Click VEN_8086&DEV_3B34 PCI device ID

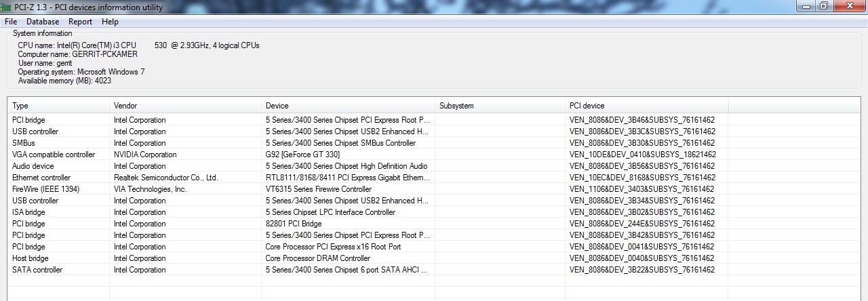(x=642, y=201)
